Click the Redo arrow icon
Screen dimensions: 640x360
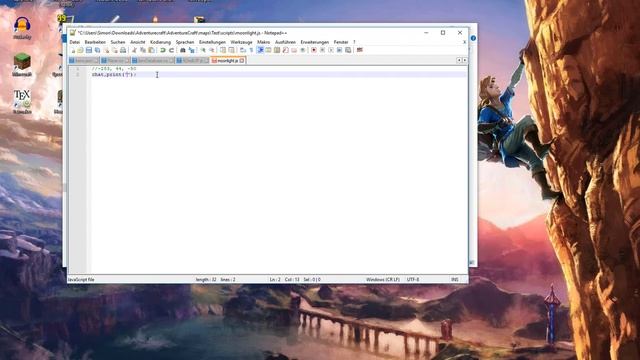171,50
